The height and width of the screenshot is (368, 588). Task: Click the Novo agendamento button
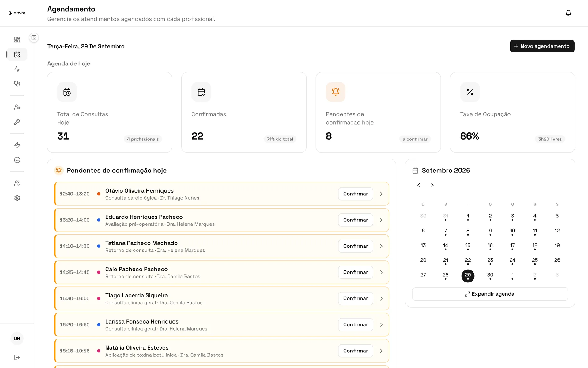coord(542,46)
